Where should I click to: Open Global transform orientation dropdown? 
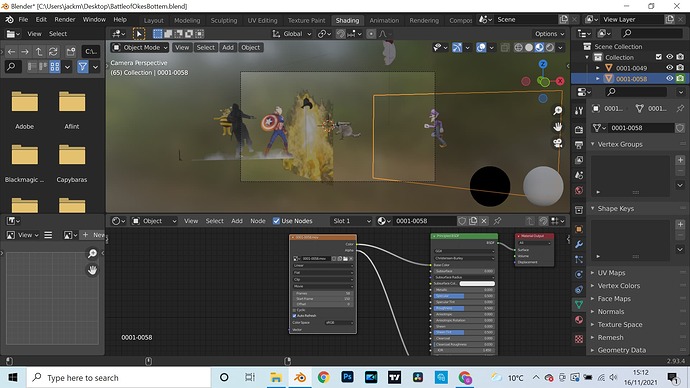[292, 34]
